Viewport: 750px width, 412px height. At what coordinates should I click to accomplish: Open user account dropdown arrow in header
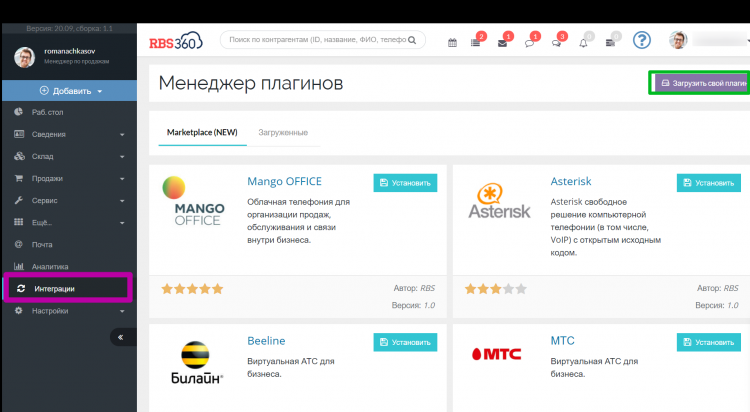pyautogui.click(x=748, y=41)
